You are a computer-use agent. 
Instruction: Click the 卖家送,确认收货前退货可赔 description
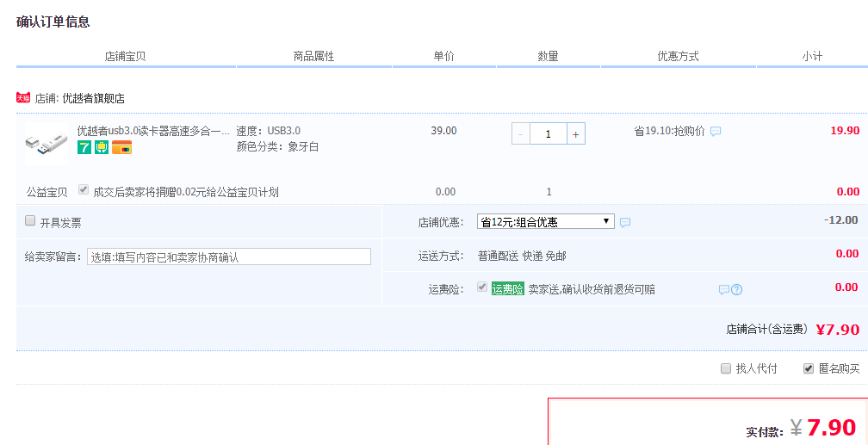(592, 289)
